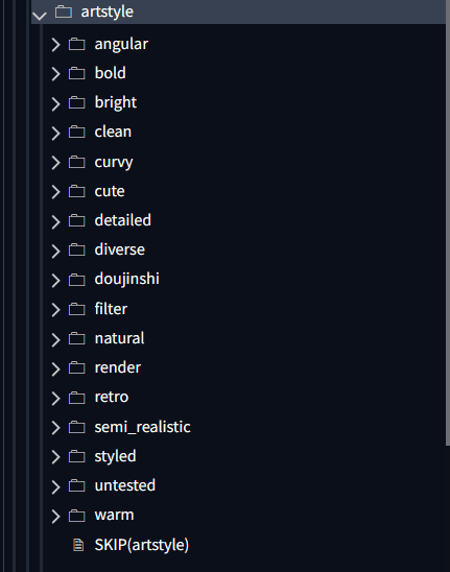Open the SKIP(artstyle) file
The height and width of the screenshot is (572, 450).
141,545
